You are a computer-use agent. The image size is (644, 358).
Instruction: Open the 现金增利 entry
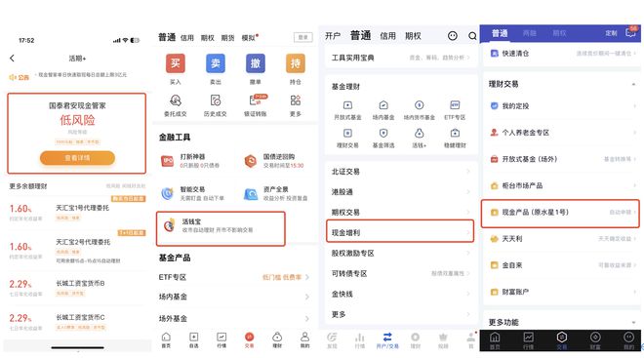click(400, 231)
